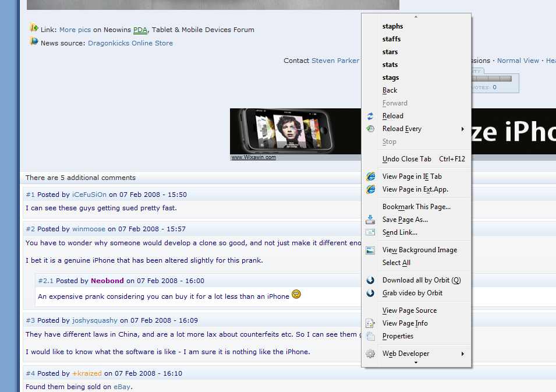This screenshot has height=392, width=556.
Task: Click the Download all by Orbit icon
Action: (x=370, y=280)
